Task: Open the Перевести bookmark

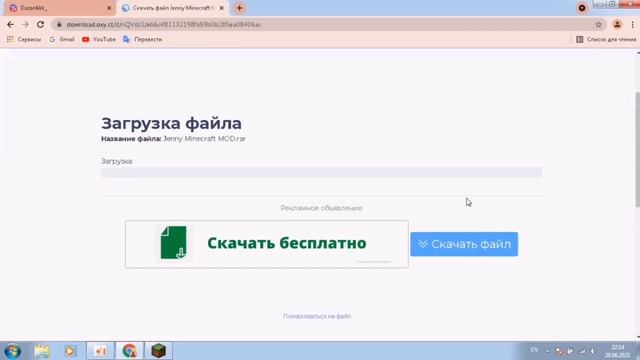Action: pyautogui.click(x=142, y=40)
